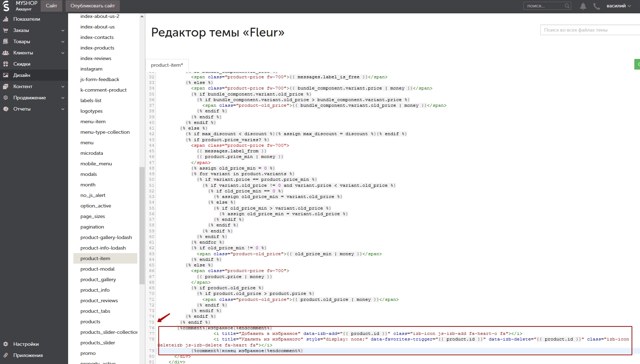Open the index-about-us file
Image resolution: width=640 pixels, height=364 pixels.
point(97,27)
